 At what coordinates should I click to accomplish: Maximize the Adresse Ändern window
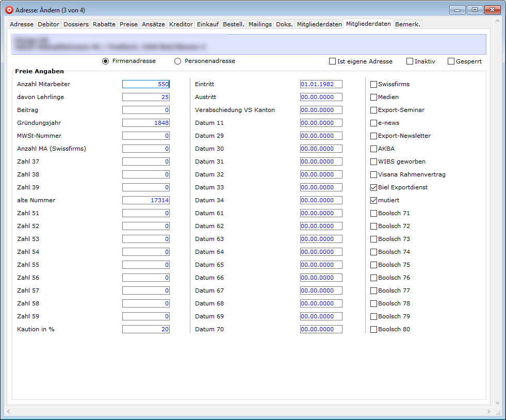[474, 9]
